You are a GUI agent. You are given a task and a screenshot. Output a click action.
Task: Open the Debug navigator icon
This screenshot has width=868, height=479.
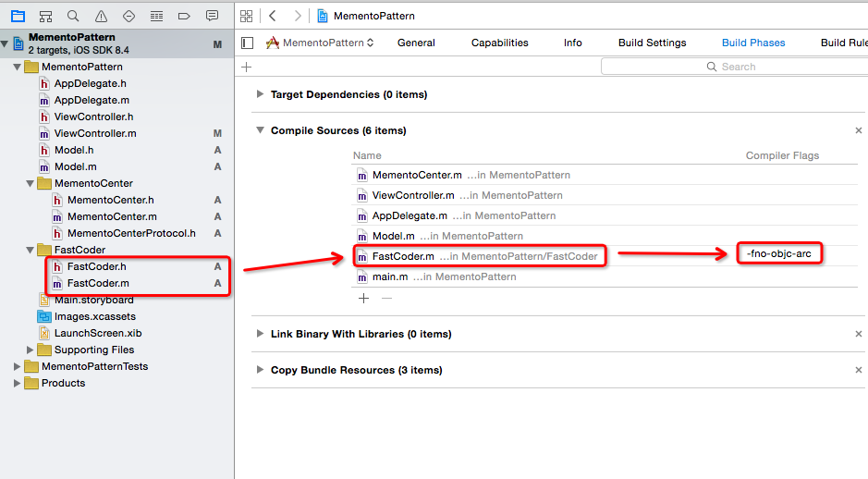coord(156,16)
